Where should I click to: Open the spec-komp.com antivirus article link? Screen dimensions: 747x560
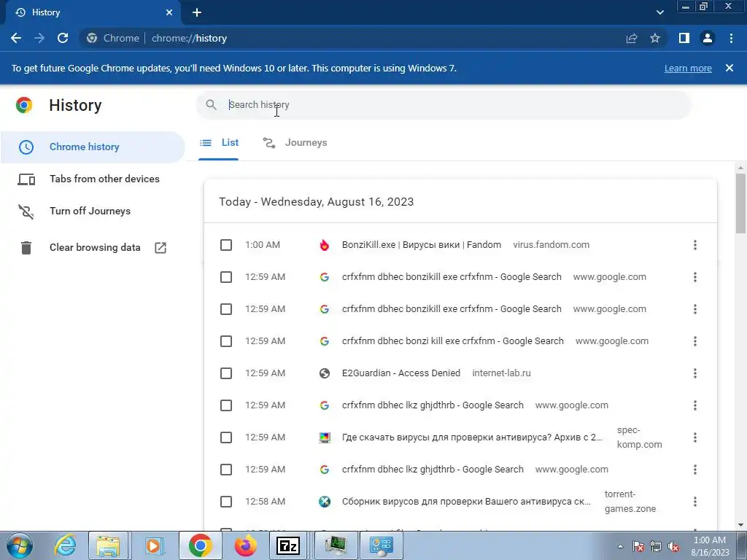[472, 437]
